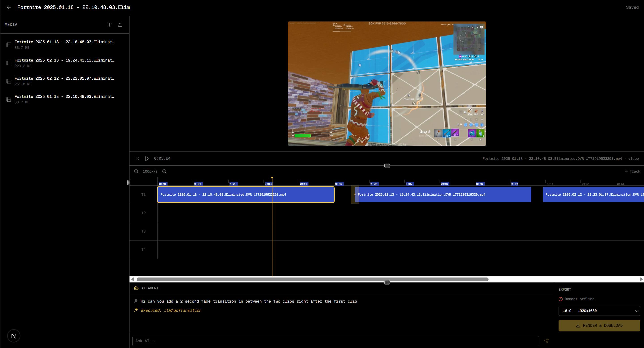Select the 2025.02.13 clip on track T1

(x=442, y=194)
